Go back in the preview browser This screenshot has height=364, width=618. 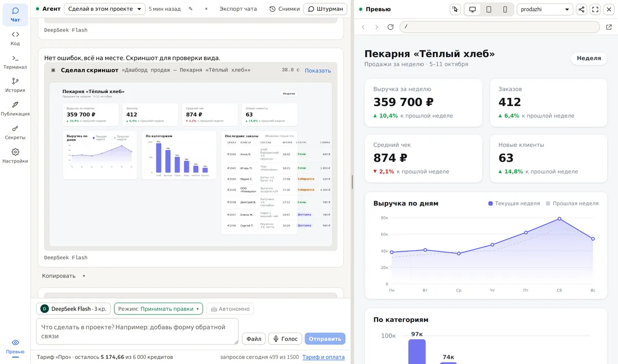[363, 27]
